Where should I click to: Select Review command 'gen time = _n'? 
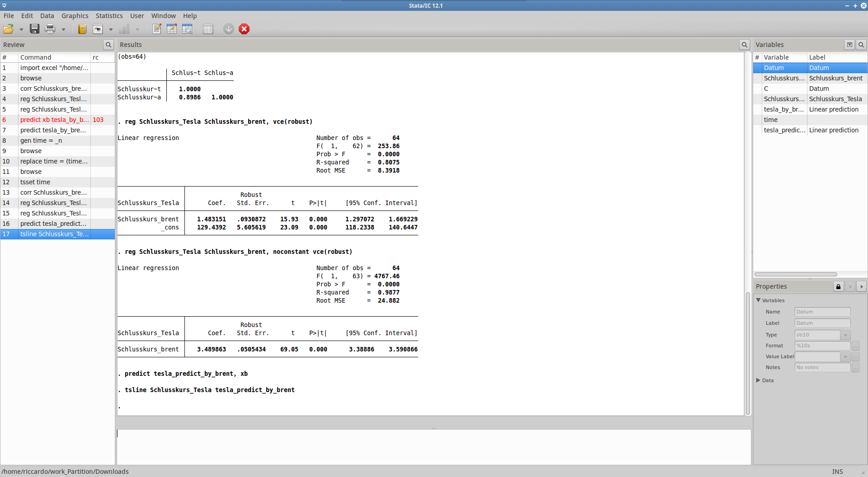click(x=57, y=140)
